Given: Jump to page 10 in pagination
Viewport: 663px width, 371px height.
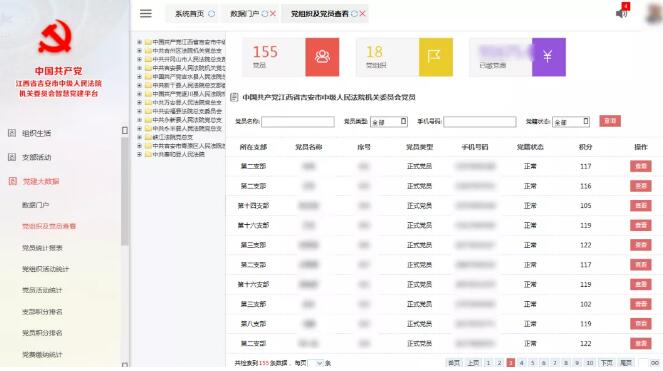Looking at the screenshot, I should pos(589,363).
